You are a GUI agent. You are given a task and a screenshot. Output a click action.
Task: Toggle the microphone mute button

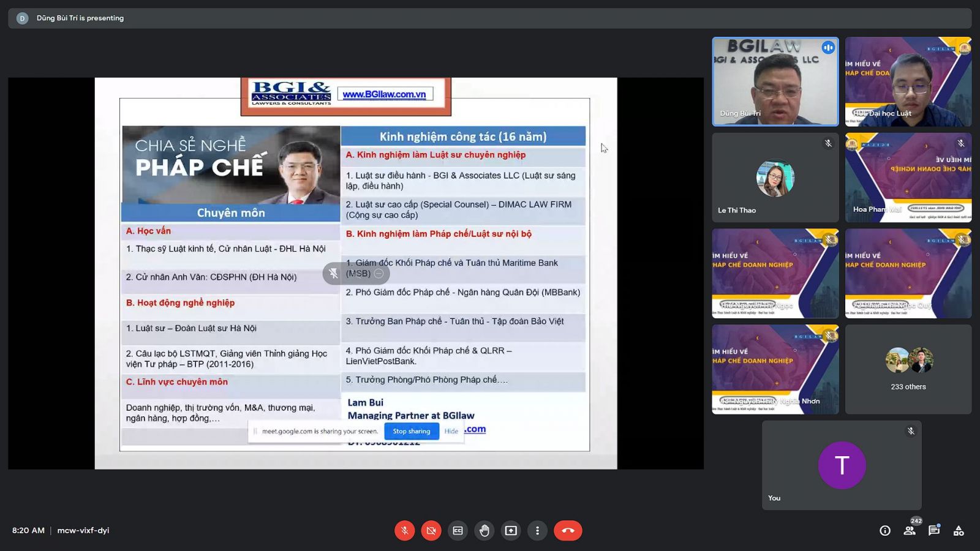404,531
